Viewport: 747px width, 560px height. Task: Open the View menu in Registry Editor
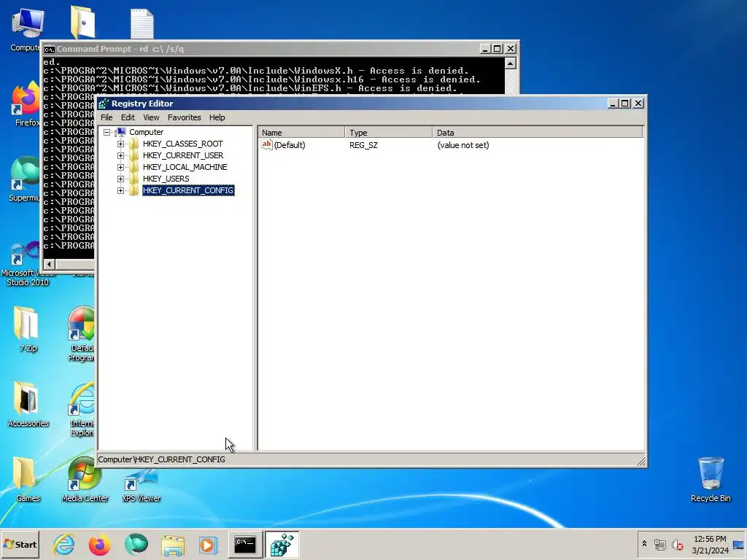(x=151, y=117)
